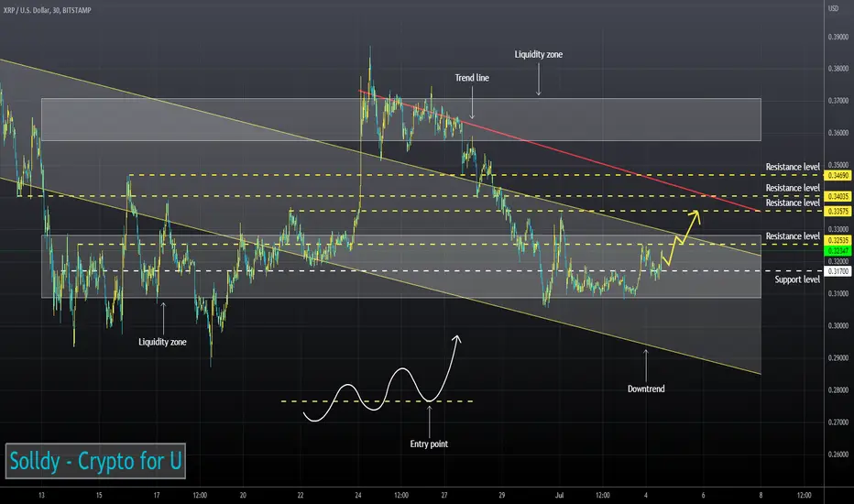This screenshot has height=504, width=854.
Task: Click the date 13 on time axis
Action: point(41,495)
